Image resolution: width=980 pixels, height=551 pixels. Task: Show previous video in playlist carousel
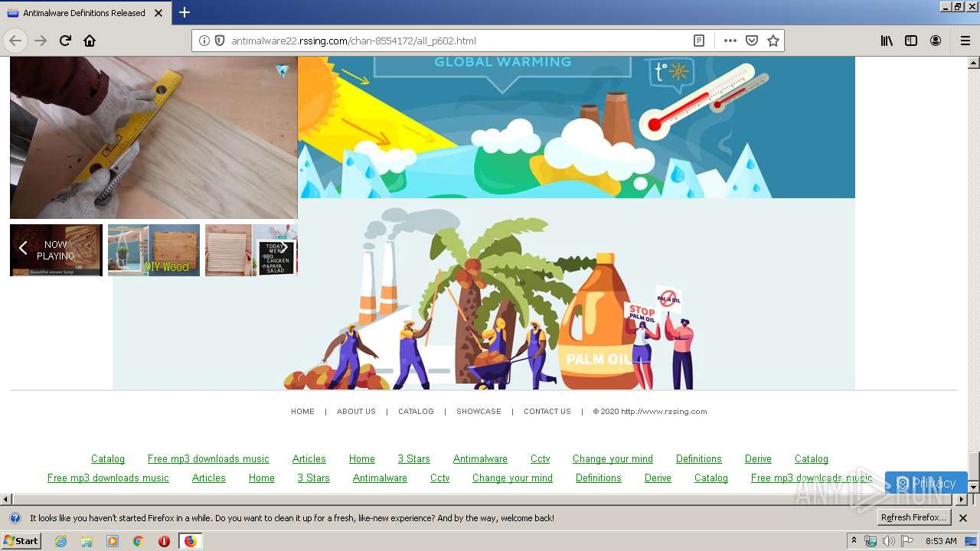click(23, 248)
